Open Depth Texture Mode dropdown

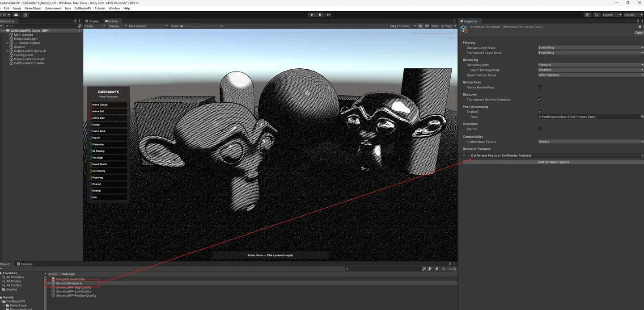click(x=591, y=75)
